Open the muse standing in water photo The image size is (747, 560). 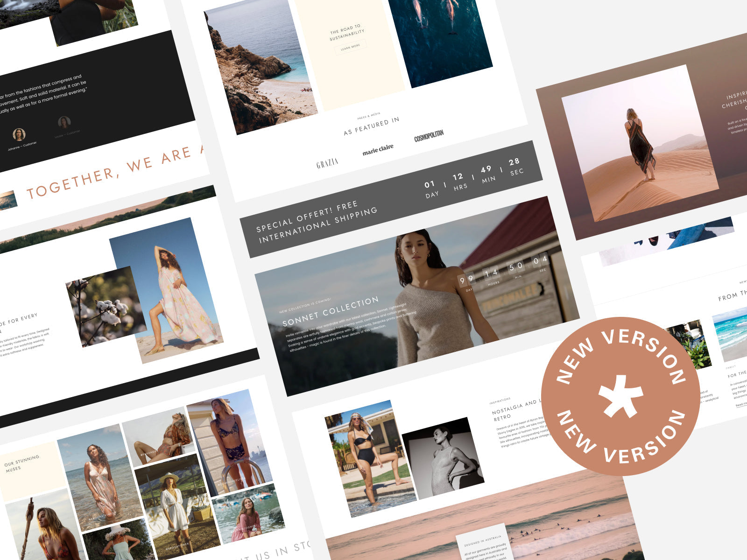pos(99,477)
